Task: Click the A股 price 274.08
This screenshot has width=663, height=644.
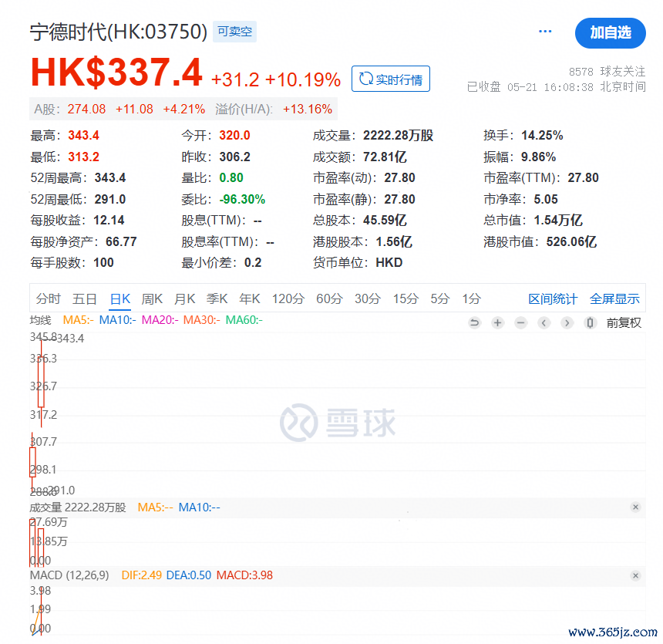Action: tap(86, 110)
